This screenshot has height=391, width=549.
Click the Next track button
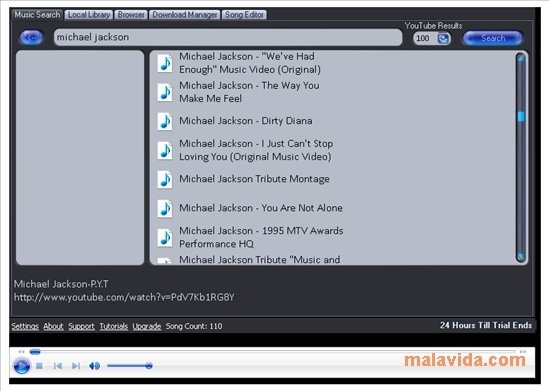coord(76,366)
